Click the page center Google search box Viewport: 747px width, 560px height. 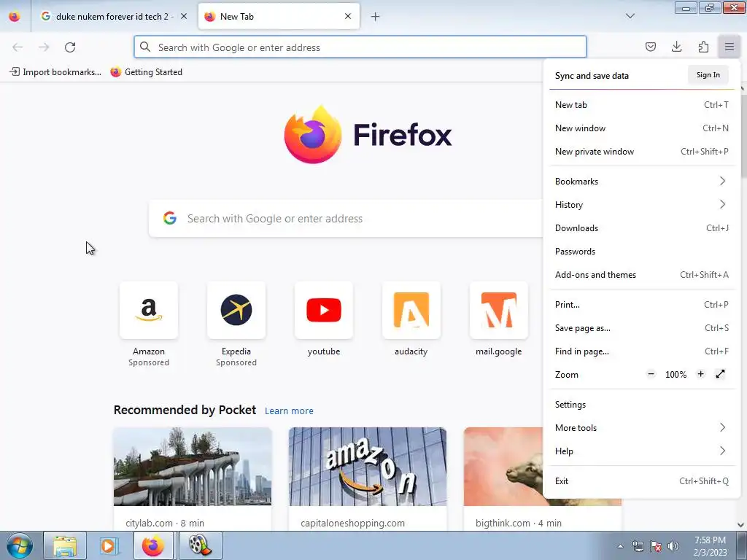tap(346, 219)
